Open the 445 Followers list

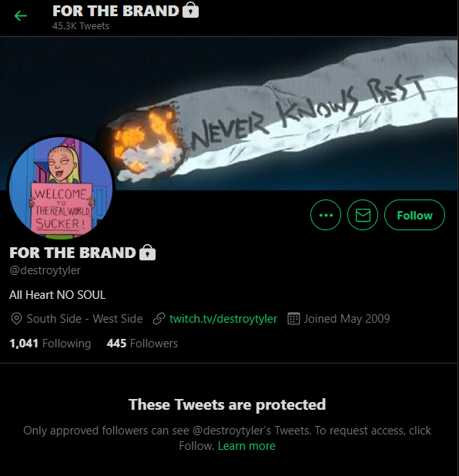142,344
